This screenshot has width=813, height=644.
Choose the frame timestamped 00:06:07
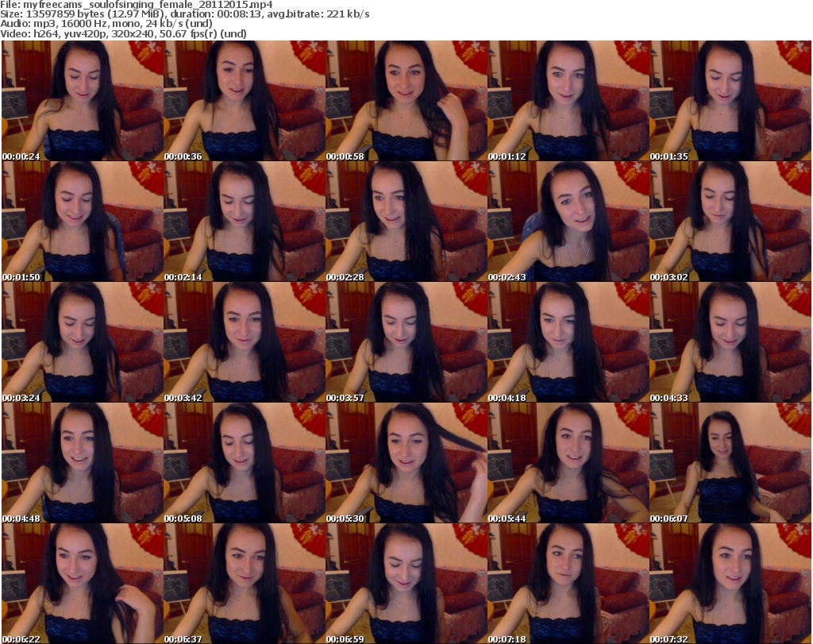click(x=730, y=462)
